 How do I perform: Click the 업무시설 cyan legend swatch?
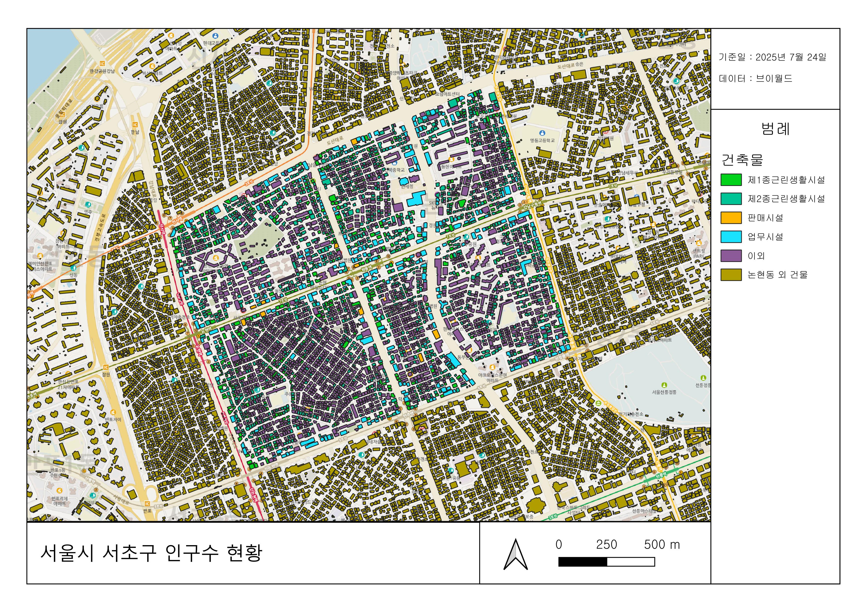click(731, 237)
